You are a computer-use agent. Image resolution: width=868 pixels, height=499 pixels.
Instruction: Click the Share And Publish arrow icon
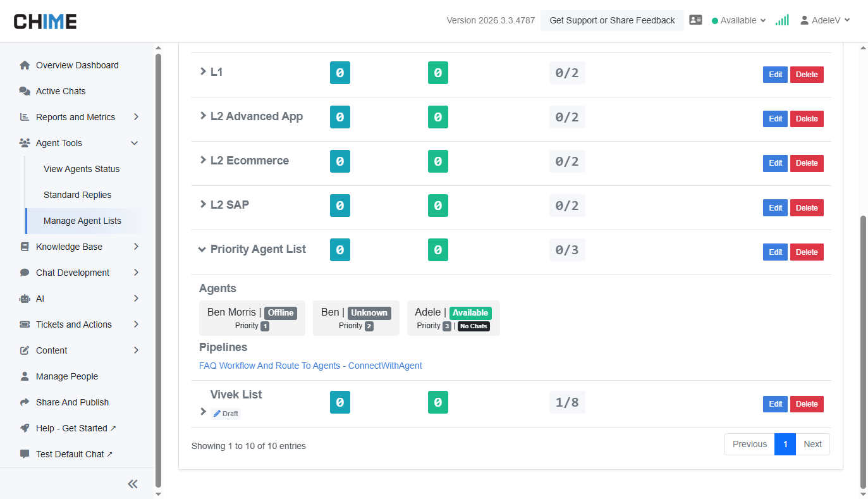click(x=25, y=402)
